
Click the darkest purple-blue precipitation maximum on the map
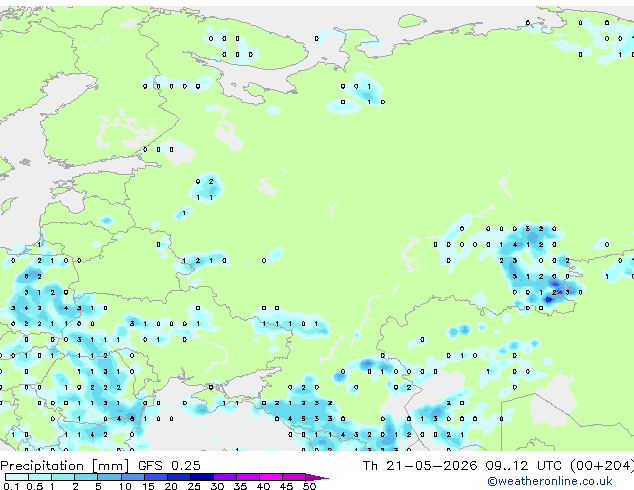(x=548, y=300)
